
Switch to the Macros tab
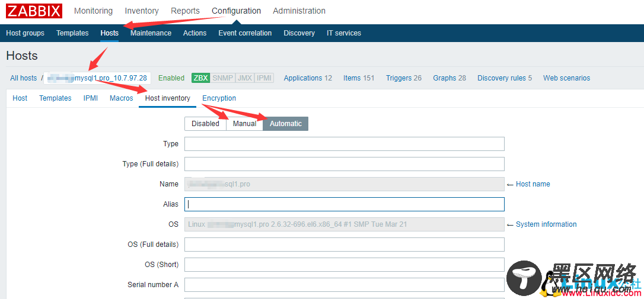point(121,98)
